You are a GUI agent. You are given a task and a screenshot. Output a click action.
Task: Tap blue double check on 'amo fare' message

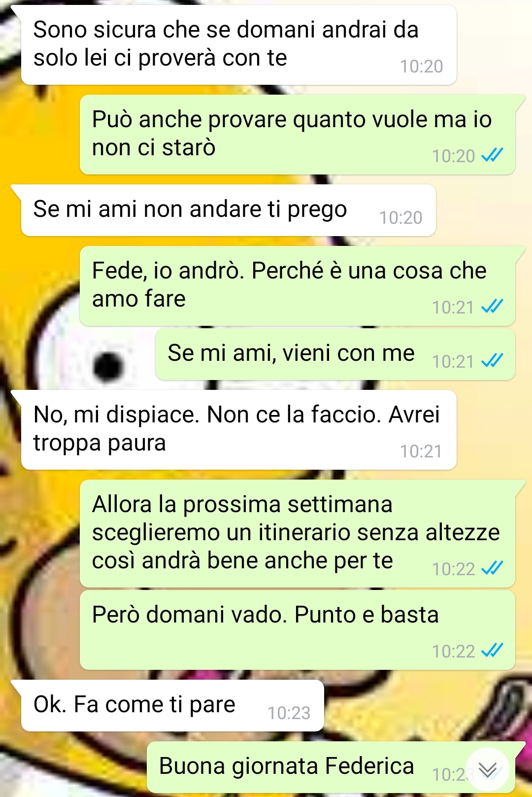[492, 307]
